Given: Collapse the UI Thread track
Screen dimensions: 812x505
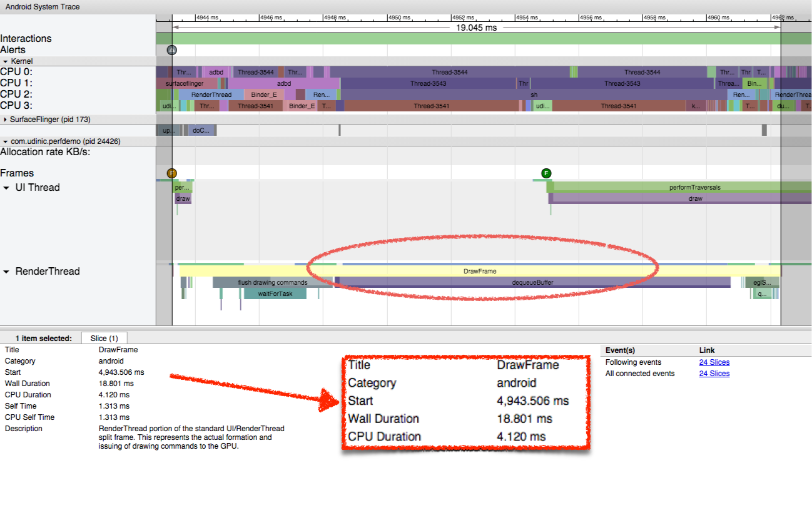Looking at the screenshot, I should [x=7, y=188].
